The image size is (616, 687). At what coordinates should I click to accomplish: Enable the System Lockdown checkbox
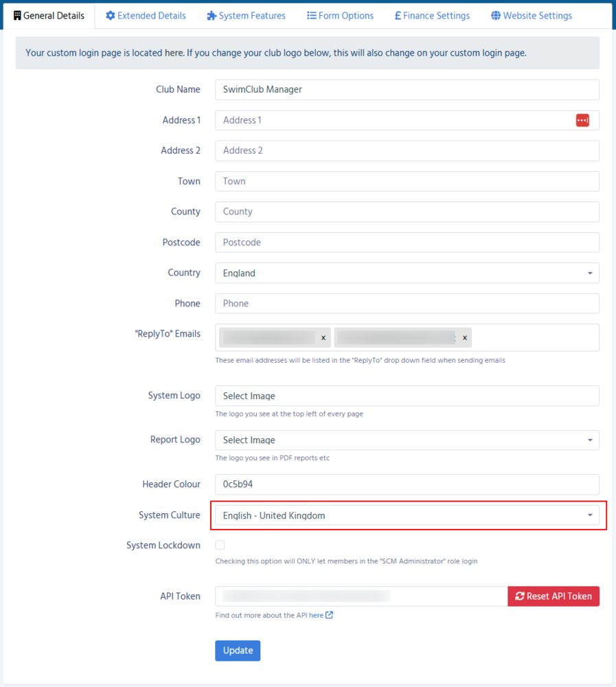point(220,545)
